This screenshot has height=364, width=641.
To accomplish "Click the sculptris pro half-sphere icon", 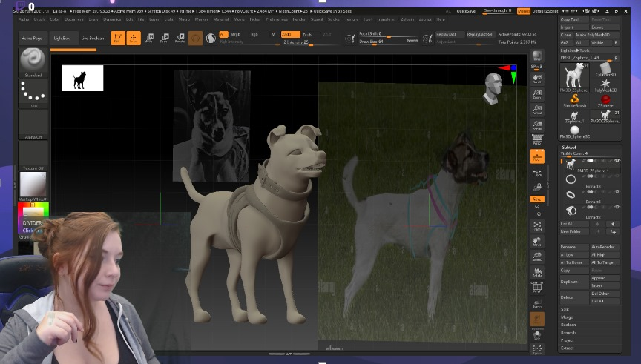I will click(211, 39).
